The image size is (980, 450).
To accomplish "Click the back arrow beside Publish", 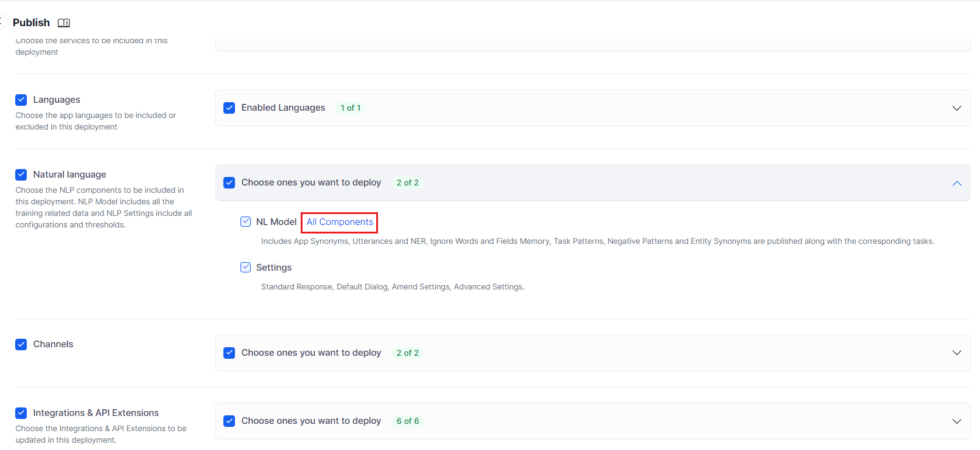I will tap(2, 22).
